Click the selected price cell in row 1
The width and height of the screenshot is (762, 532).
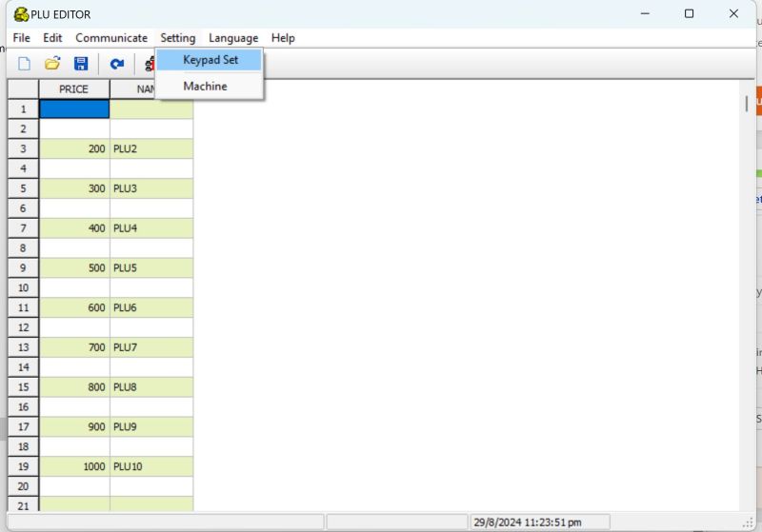coord(74,109)
